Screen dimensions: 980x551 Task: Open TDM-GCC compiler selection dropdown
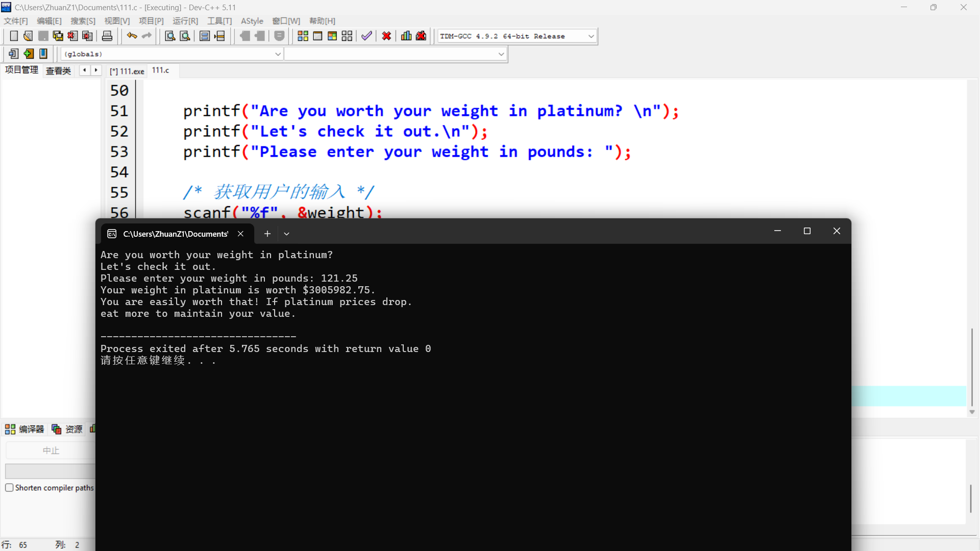pos(591,36)
